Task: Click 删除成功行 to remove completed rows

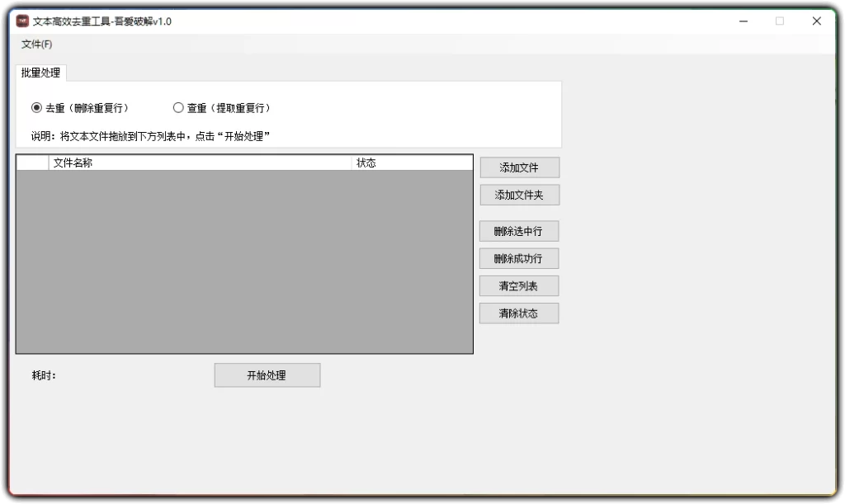Action: coord(519,257)
